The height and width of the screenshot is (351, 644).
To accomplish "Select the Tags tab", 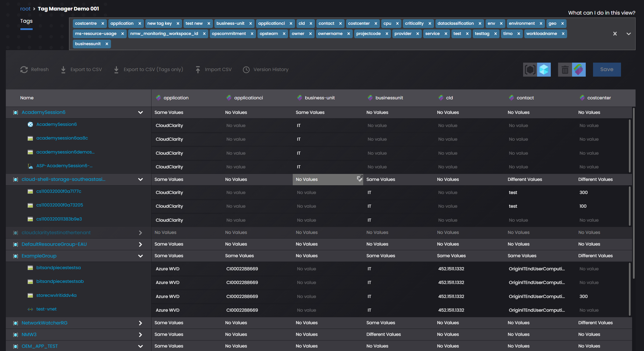I will (x=26, y=21).
